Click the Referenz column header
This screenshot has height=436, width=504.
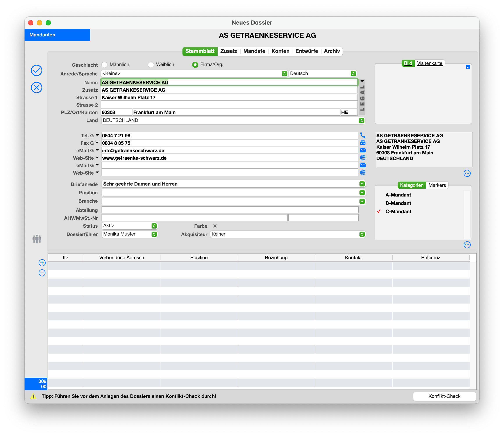pyautogui.click(x=431, y=258)
